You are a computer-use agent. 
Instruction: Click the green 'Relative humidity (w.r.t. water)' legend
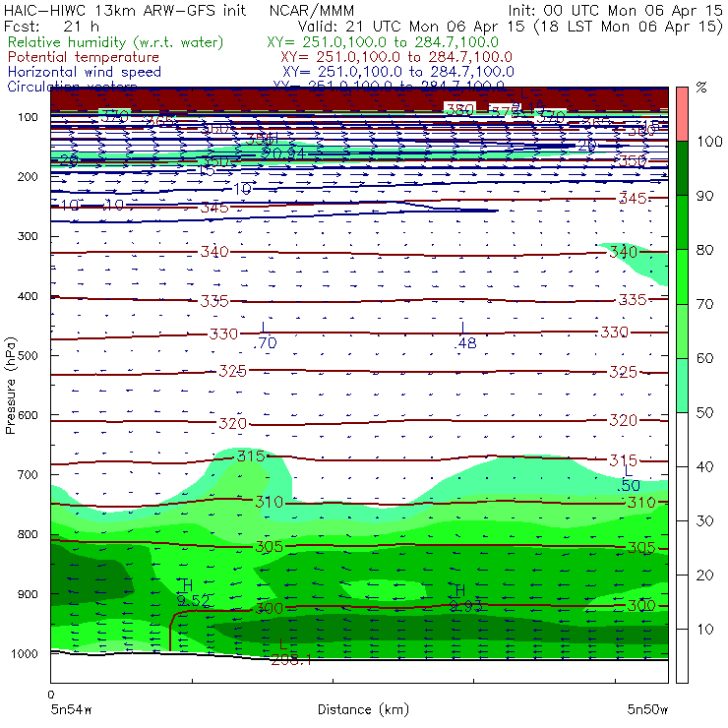click(115, 42)
